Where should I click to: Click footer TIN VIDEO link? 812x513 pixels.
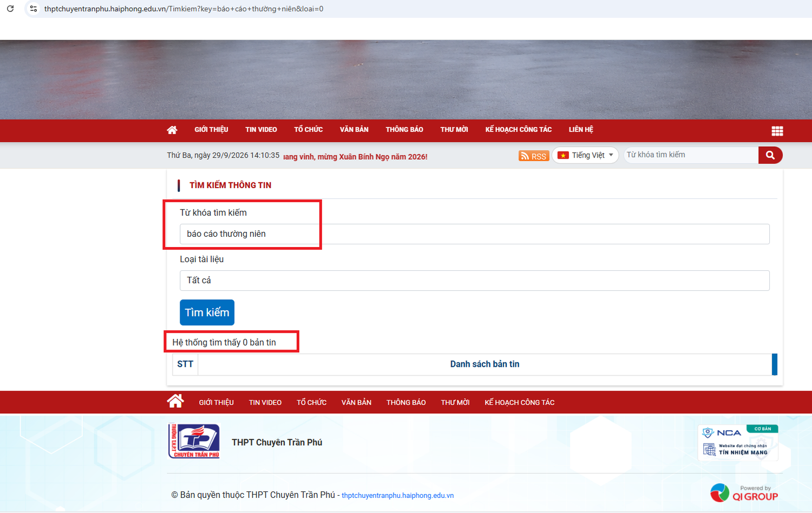(265, 402)
